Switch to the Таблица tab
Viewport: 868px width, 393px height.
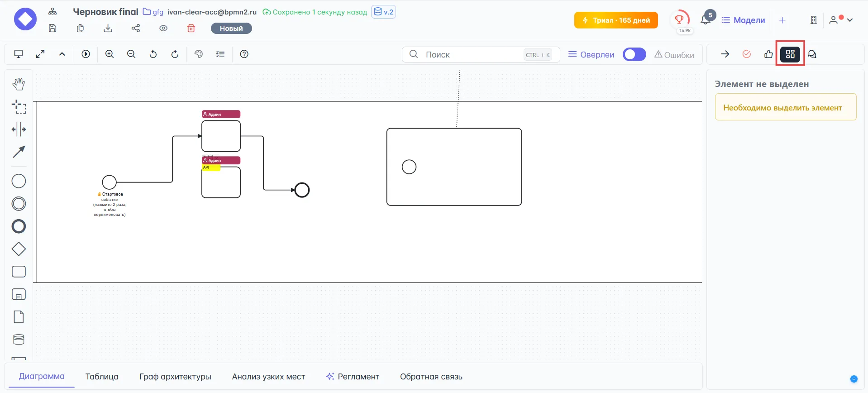[x=102, y=377]
